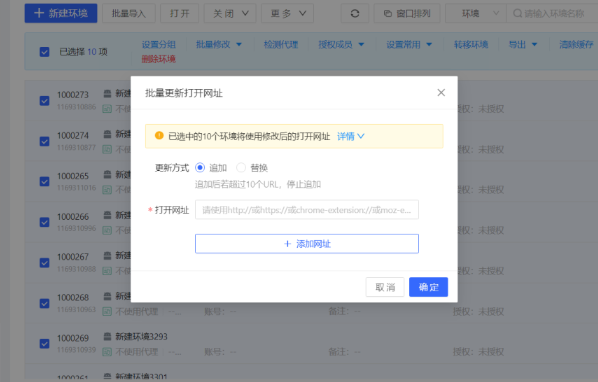Expand the 详情 details link
598x382 pixels.
pos(350,136)
